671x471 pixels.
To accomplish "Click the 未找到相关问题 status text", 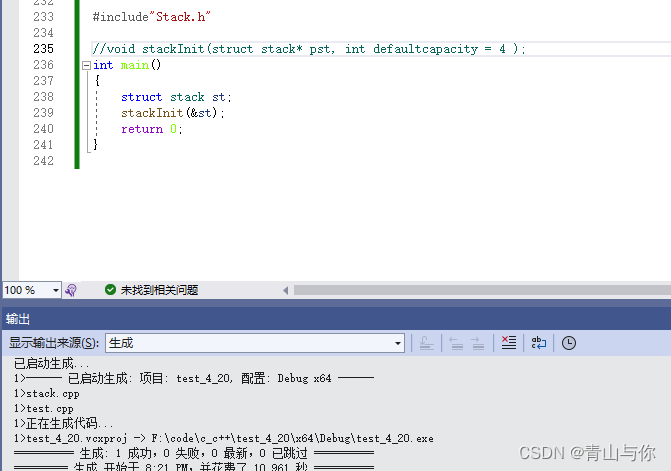I will click(x=159, y=290).
